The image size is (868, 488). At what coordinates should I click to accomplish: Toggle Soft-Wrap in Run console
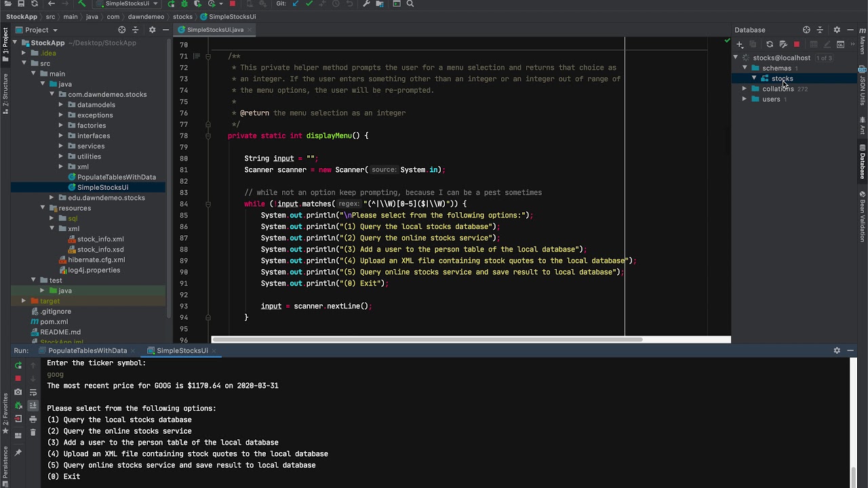pos(33,392)
